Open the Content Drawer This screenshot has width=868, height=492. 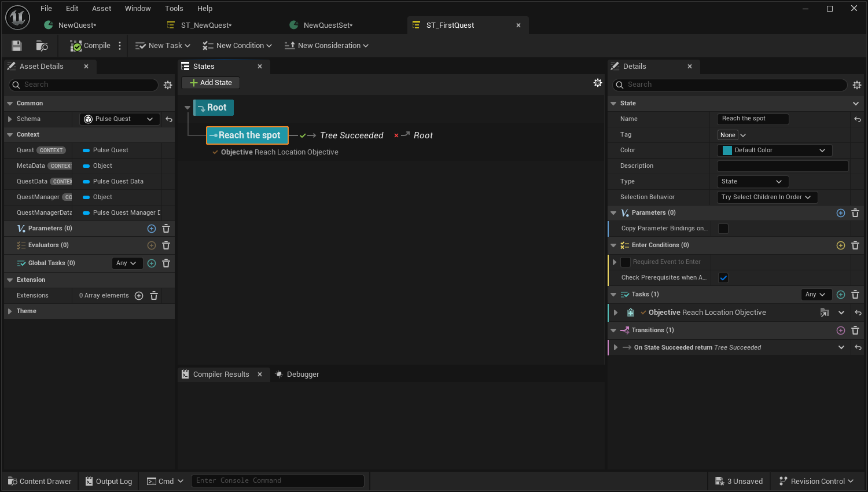[40, 482]
